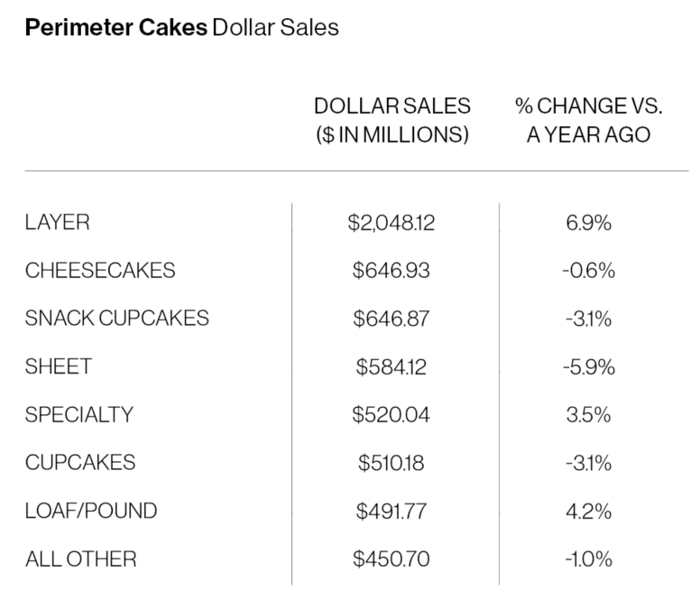Click the $520.04 sales value

[x=391, y=414]
